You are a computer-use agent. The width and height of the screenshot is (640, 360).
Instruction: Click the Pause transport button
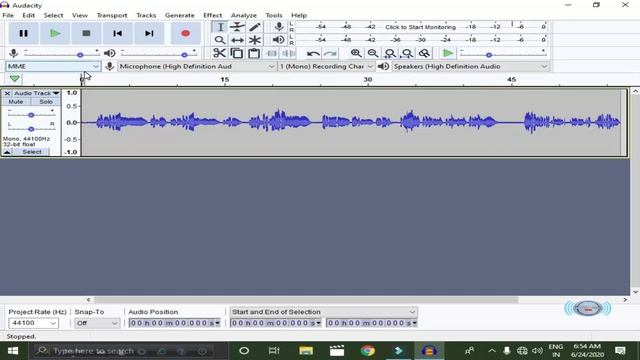coord(23,33)
